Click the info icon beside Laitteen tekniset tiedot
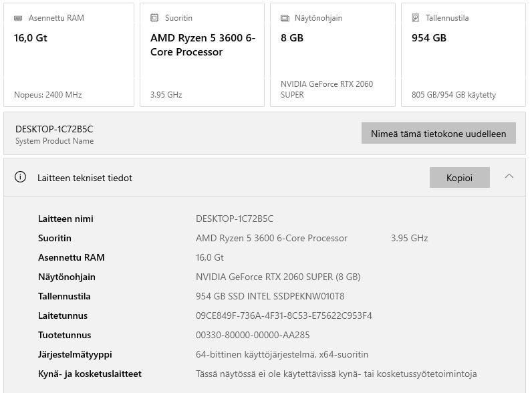The height and width of the screenshot is (393, 532). click(x=21, y=177)
